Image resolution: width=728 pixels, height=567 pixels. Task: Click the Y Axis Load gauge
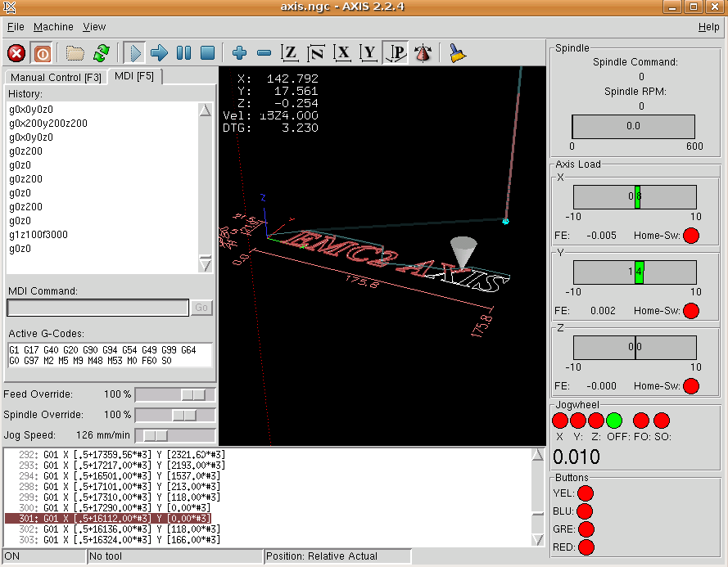tap(635, 272)
